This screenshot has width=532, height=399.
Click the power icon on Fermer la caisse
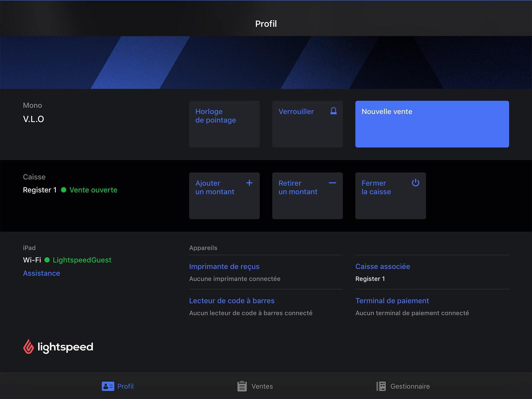click(416, 183)
